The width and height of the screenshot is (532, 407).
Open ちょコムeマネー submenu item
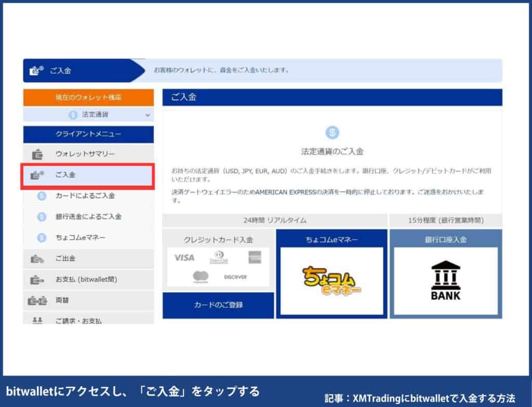(88, 237)
